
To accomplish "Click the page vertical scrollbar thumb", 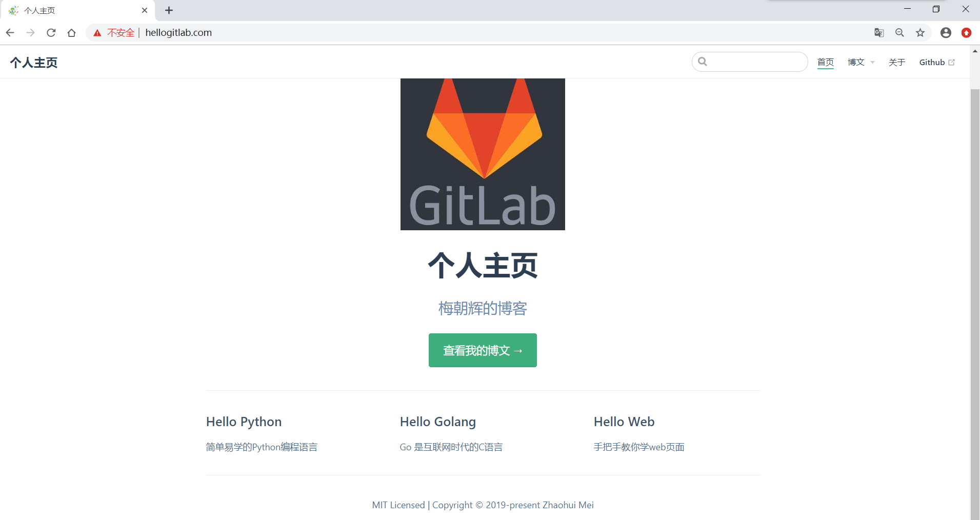I will [x=975, y=305].
